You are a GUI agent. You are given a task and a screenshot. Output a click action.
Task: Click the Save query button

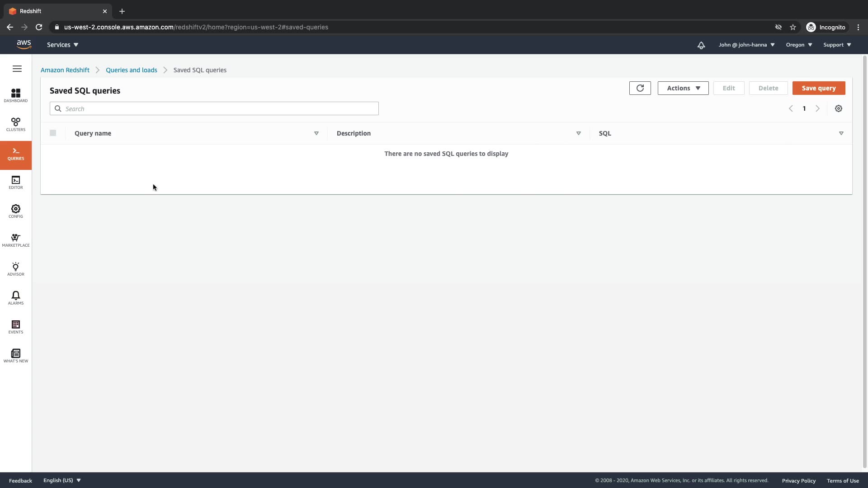point(818,88)
